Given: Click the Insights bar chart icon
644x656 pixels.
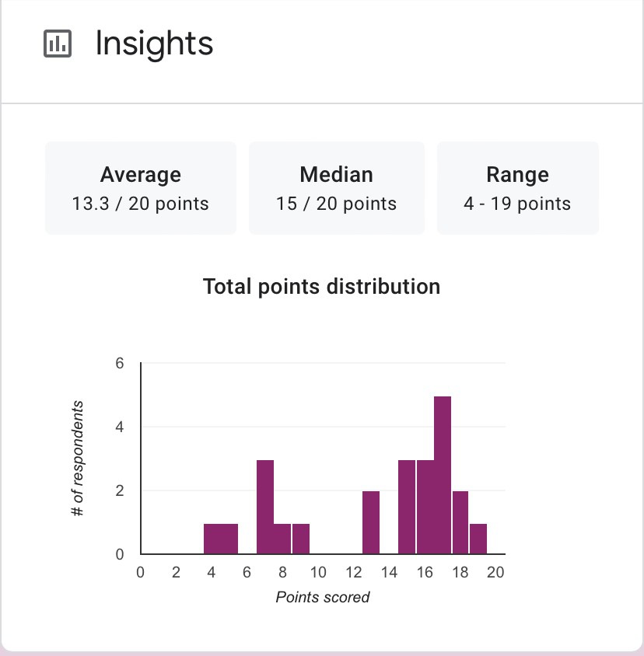Looking at the screenshot, I should tap(58, 44).
